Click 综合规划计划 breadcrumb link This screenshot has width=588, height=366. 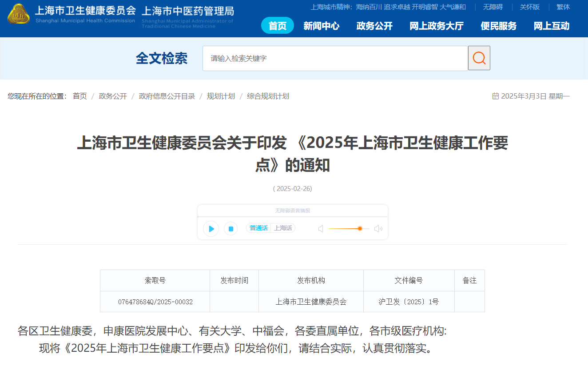tap(268, 96)
